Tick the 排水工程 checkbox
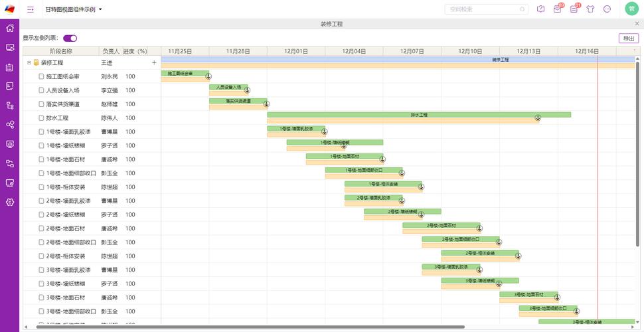The height and width of the screenshot is (332, 644). [x=41, y=118]
